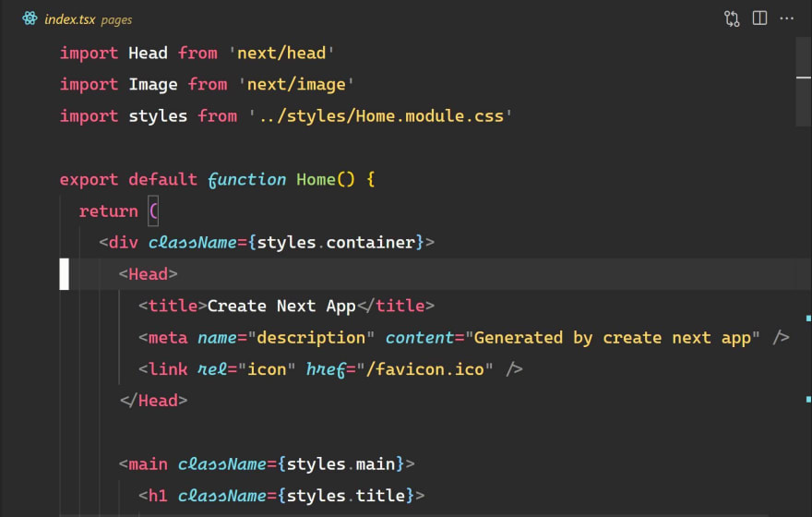The width and height of the screenshot is (812, 517).
Task: Click the 'Image' identifier in the import line
Action: [x=153, y=84]
